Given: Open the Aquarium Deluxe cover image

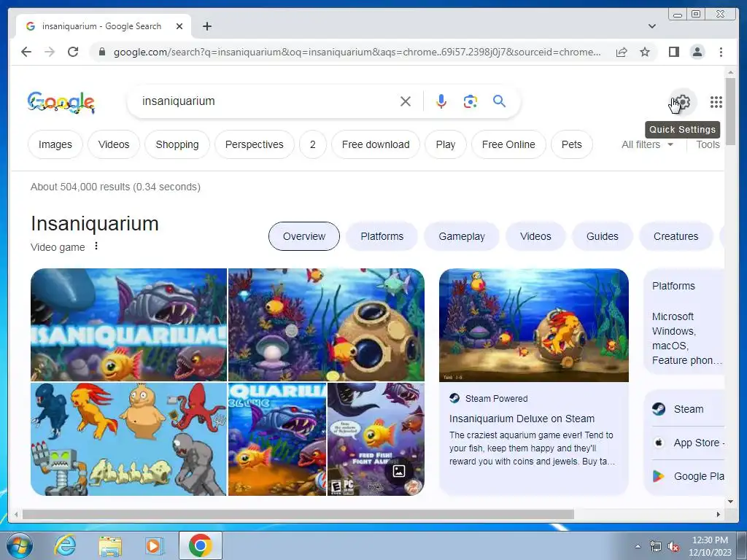Looking at the screenshot, I should click(277, 439).
